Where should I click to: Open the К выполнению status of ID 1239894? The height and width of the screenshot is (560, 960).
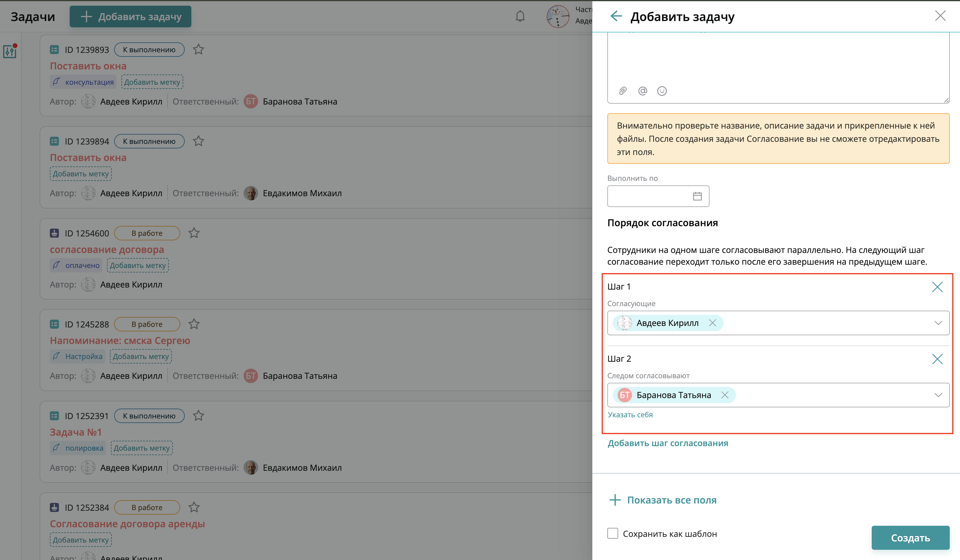pyautogui.click(x=149, y=141)
